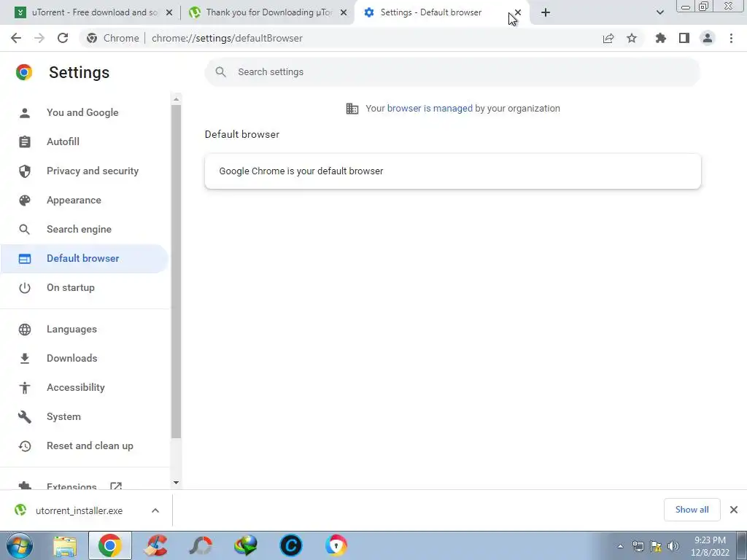Open the gray refresh-arrows taskbar app
This screenshot has height=560, width=747.
pos(201,545)
